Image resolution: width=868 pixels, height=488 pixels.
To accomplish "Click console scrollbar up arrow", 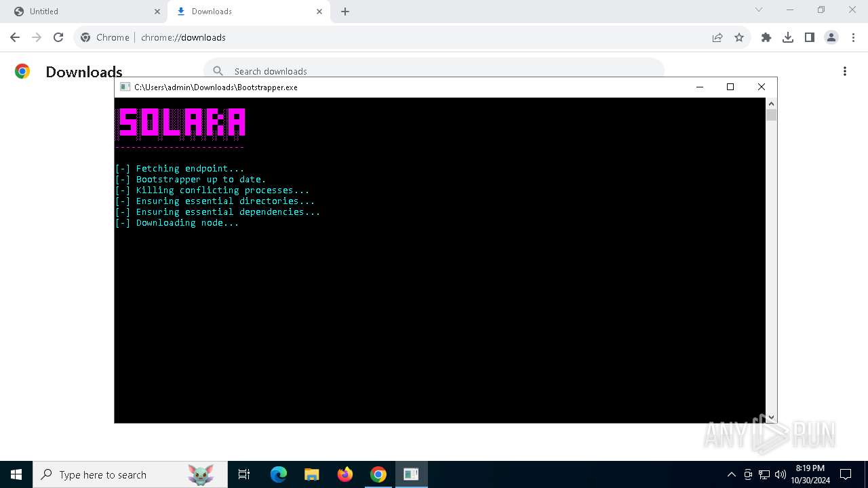I will (771, 104).
